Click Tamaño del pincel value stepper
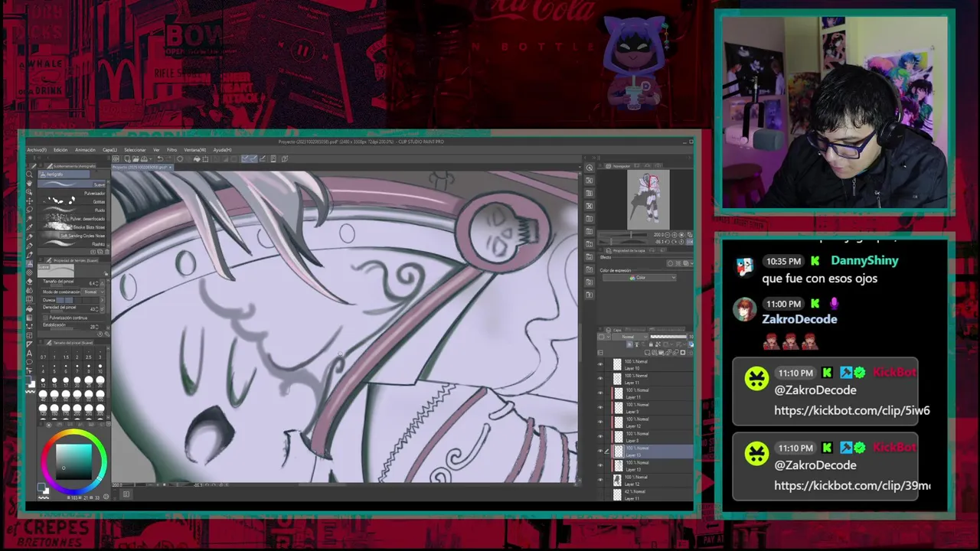 (x=96, y=283)
